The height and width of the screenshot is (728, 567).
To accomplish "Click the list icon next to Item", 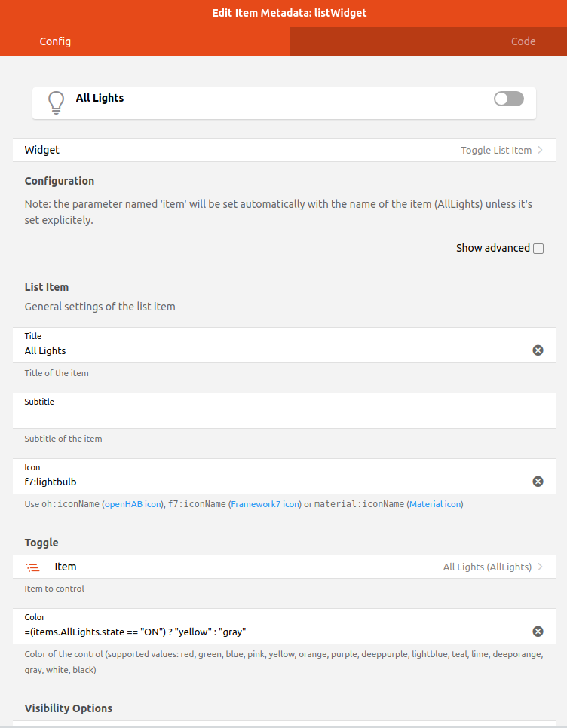I will [32, 567].
